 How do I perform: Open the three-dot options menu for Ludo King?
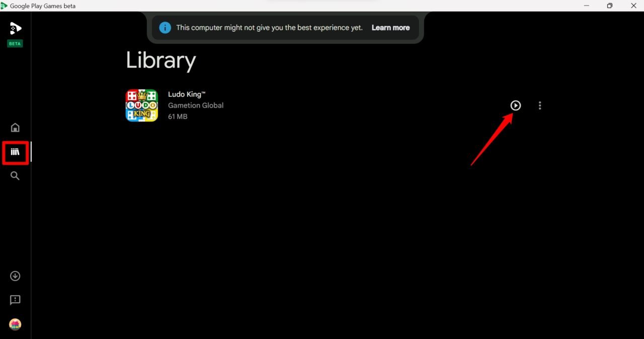point(540,105)
